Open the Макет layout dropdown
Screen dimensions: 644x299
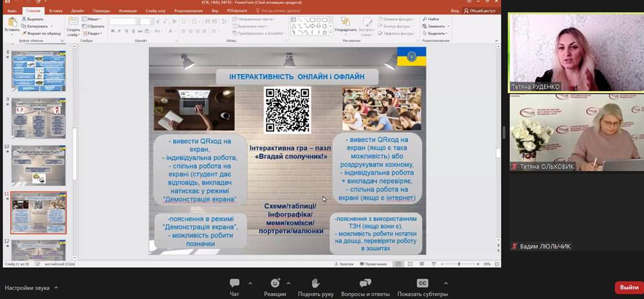click(x=94, y=19)
